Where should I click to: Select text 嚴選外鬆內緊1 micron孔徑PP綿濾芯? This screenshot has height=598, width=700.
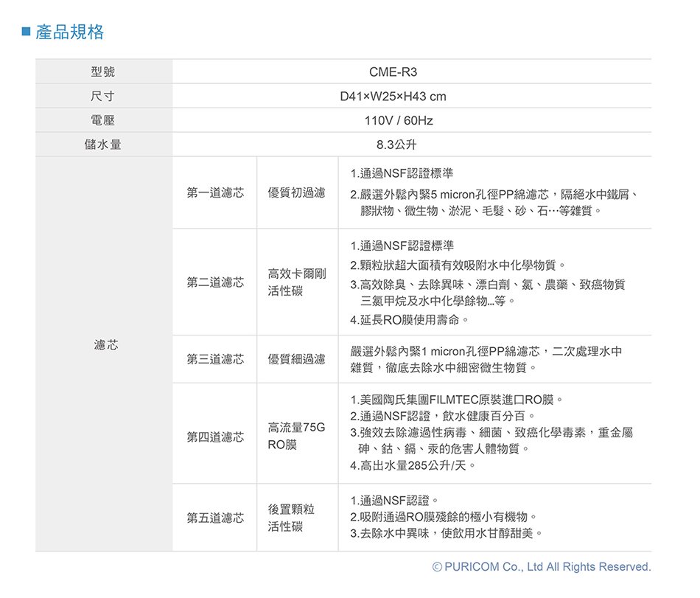pos(445,352)
